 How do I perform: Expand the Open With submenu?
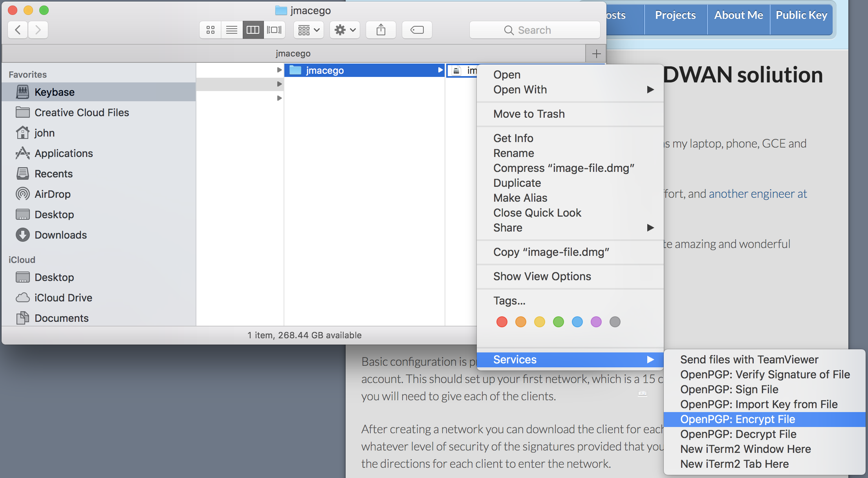coord(570,89)
